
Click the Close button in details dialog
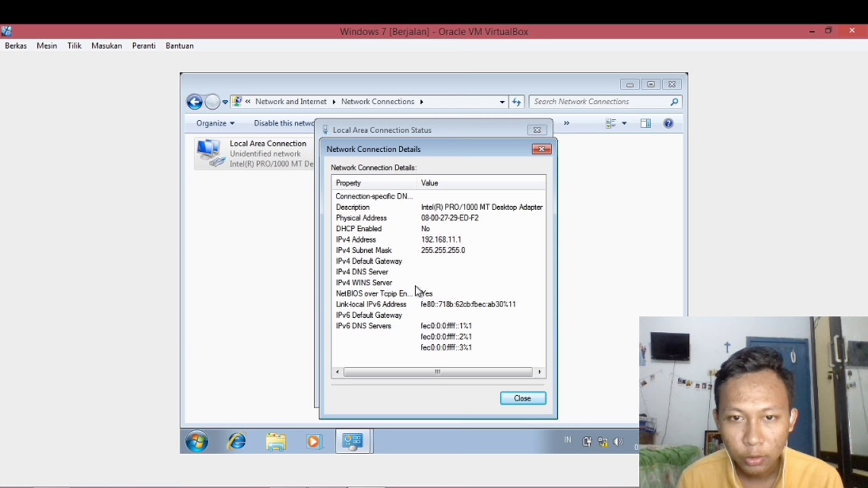click(522, 399)
